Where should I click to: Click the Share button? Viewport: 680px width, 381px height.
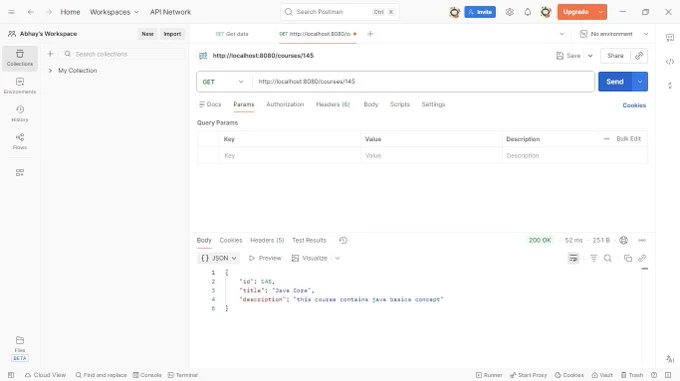tap(615, 55)
